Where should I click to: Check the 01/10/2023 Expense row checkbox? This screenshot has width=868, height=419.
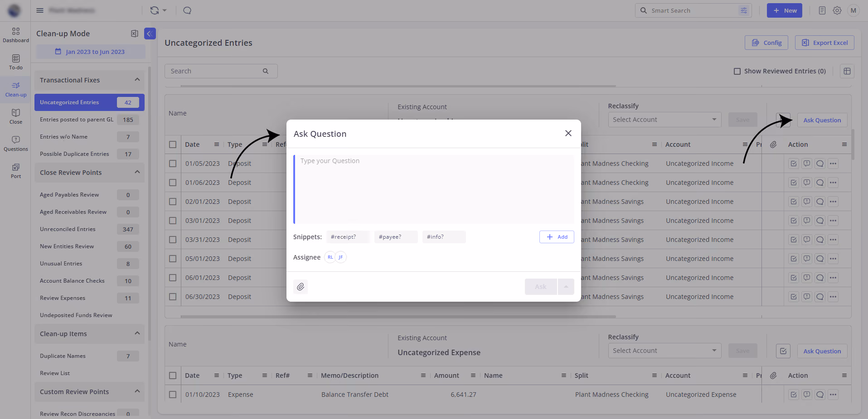point(173,395)
